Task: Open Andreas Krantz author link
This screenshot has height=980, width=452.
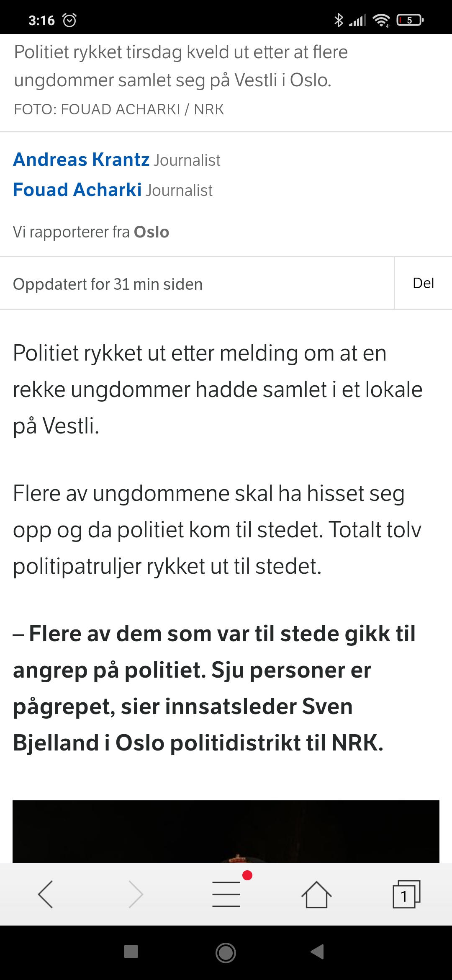Action: tap(81, 160)
